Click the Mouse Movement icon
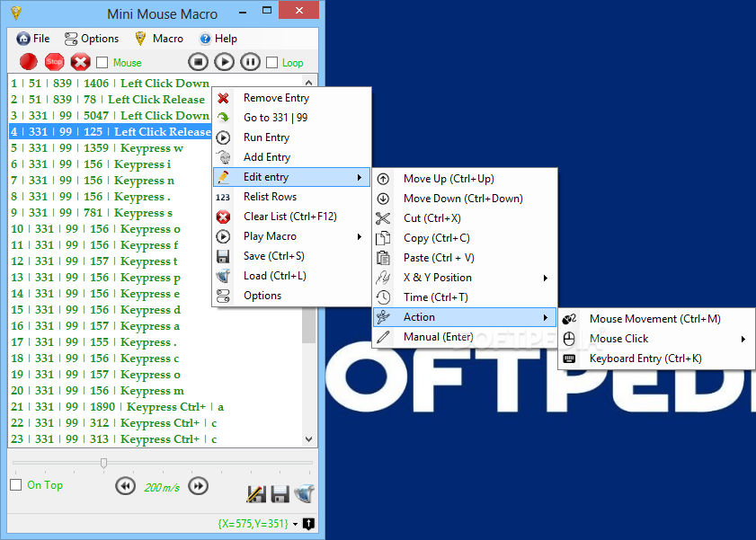The image size is (756, 540). coord(569,319)
